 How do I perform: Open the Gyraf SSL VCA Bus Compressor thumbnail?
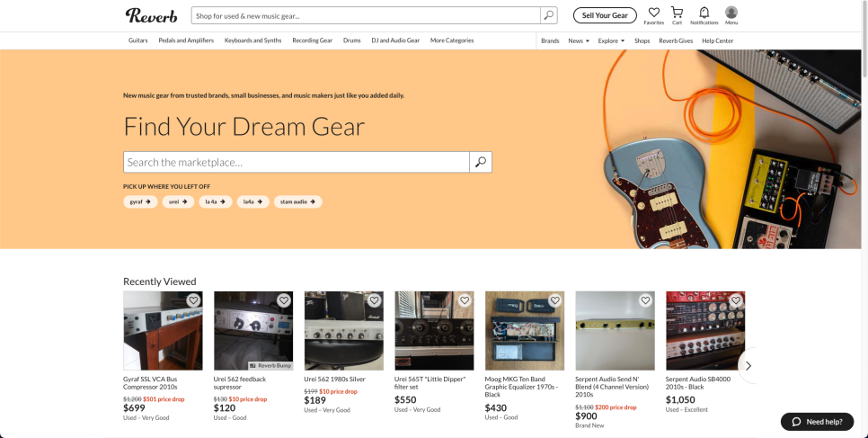tap(163, 331)
